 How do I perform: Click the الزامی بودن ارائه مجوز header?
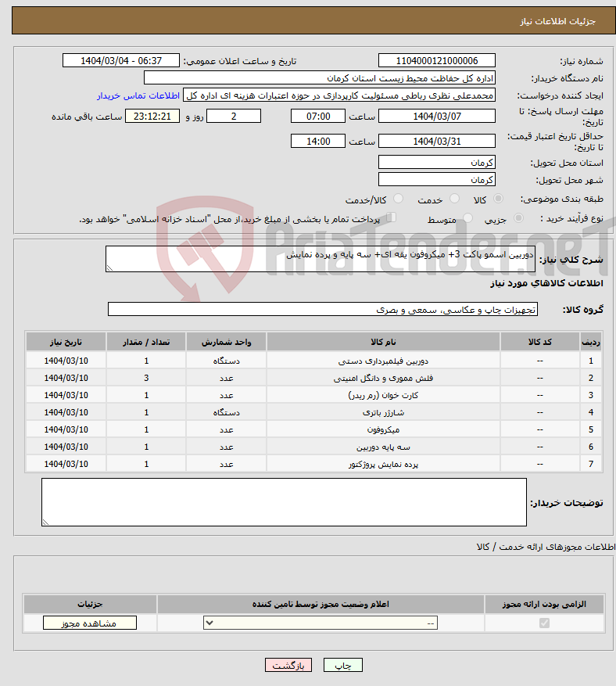(544, 604)
